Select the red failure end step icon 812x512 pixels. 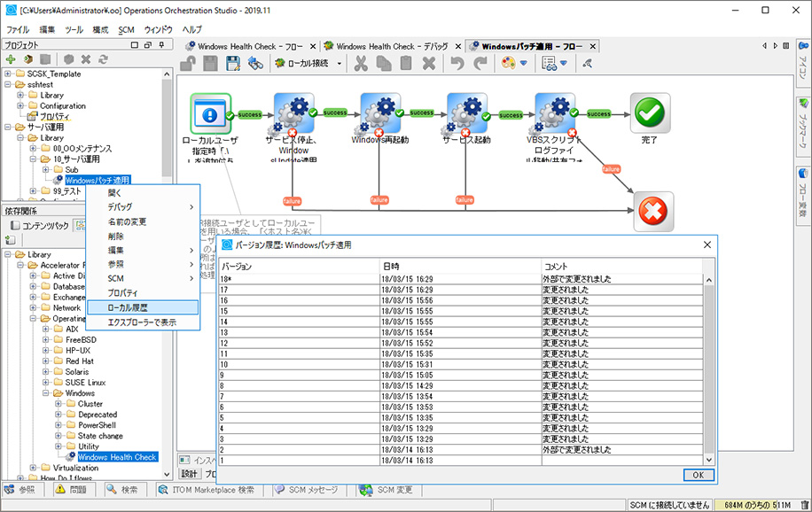point(653,212)
